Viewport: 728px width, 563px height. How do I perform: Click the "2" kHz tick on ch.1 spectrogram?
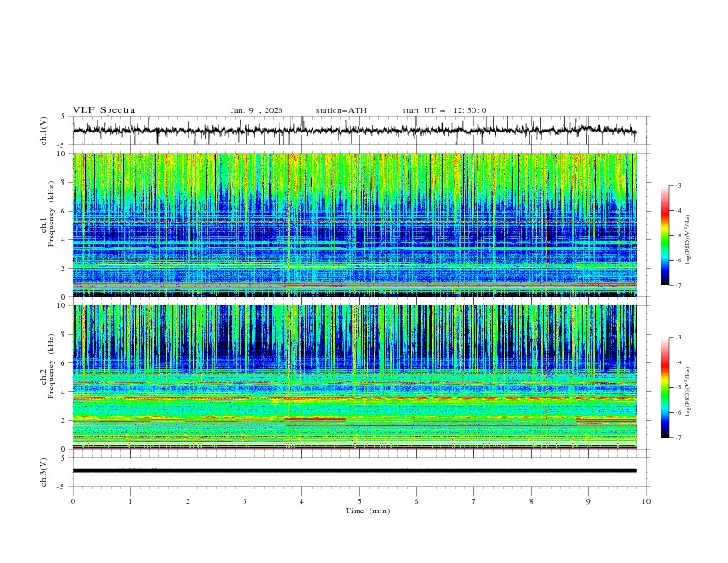(x=64, y=268)
